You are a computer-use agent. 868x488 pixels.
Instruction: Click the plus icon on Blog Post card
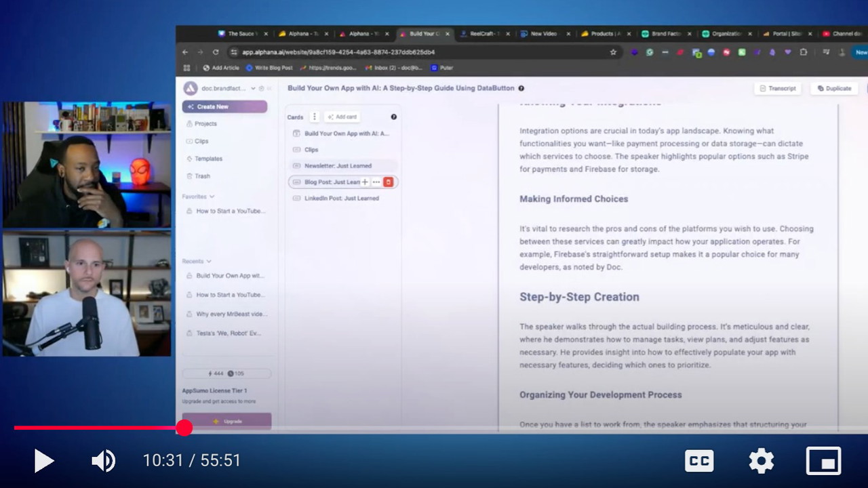[x=365, y=182]
